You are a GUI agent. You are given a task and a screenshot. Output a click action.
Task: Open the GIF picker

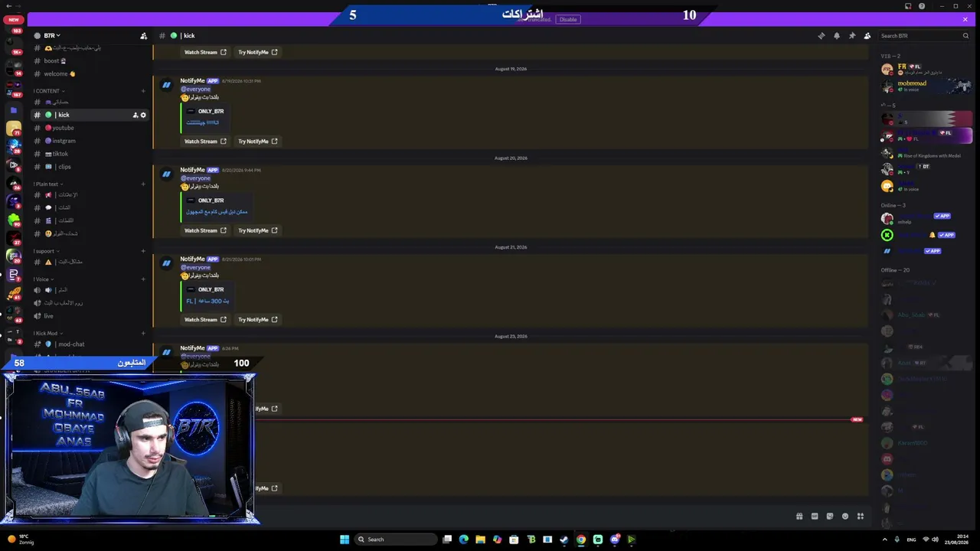(x=815, y=517)
